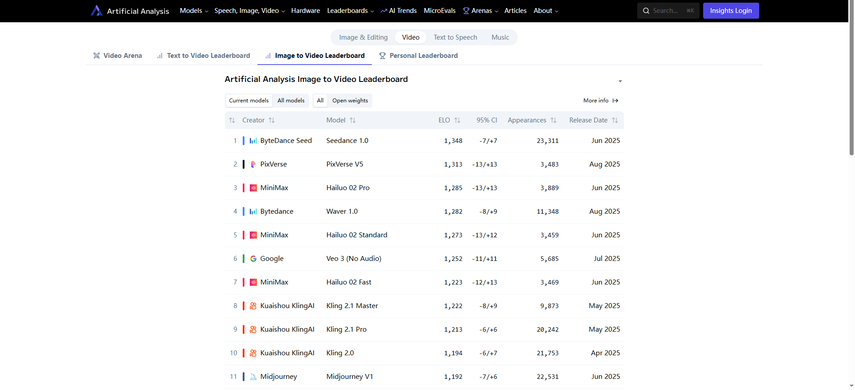Click the KlingAI logo beside Kling 2.1 Pro
Image resolution: width=855 pixels, height=390 pixels.
[x=253, y=329]
